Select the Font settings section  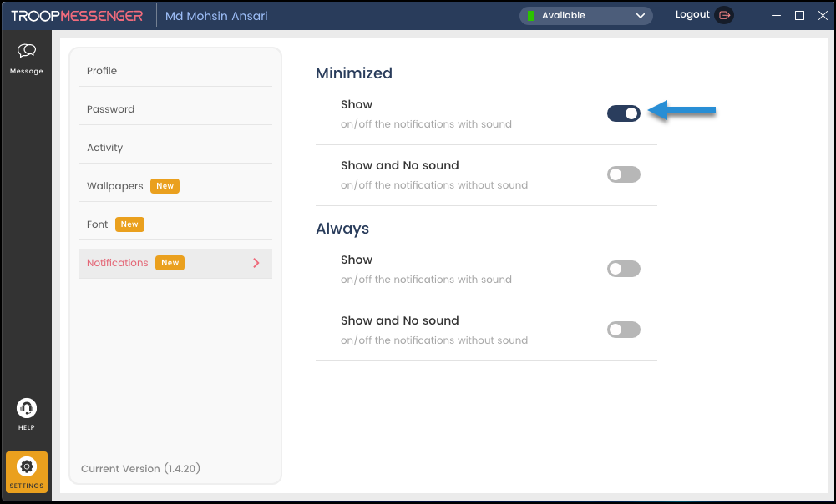pos(98,224)
